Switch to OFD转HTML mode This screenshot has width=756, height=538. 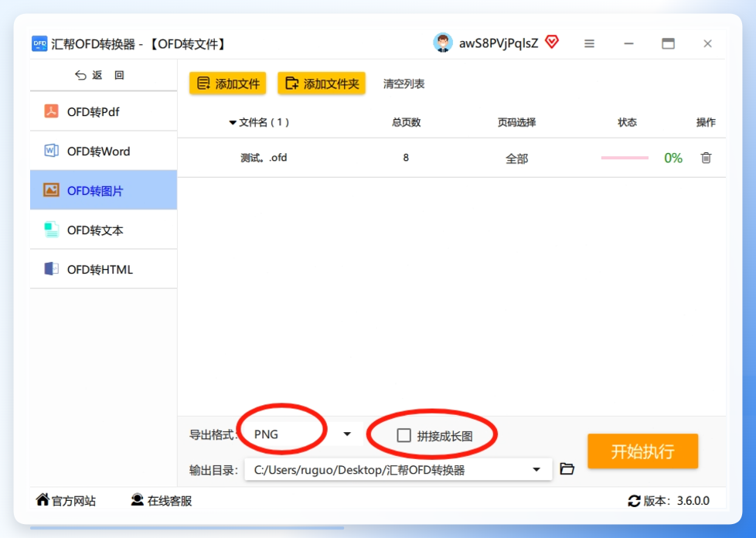coord(103,269)
